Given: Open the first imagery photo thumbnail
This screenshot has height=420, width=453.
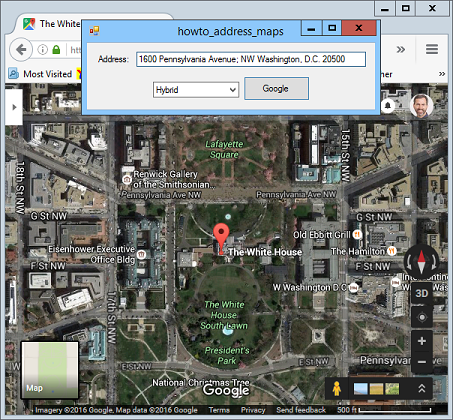Looking at the screenshot, I should (361, 389).
